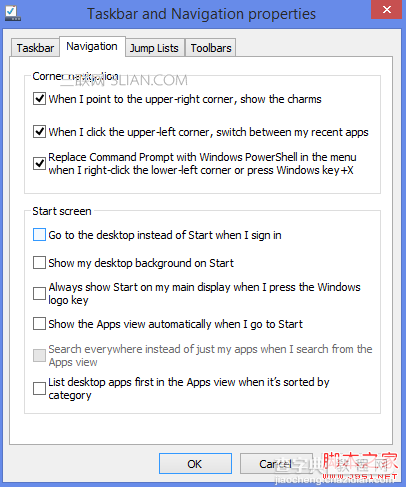Screen dimensions: 406x487
Task: Click the OK button
Action: pos(195,464)
